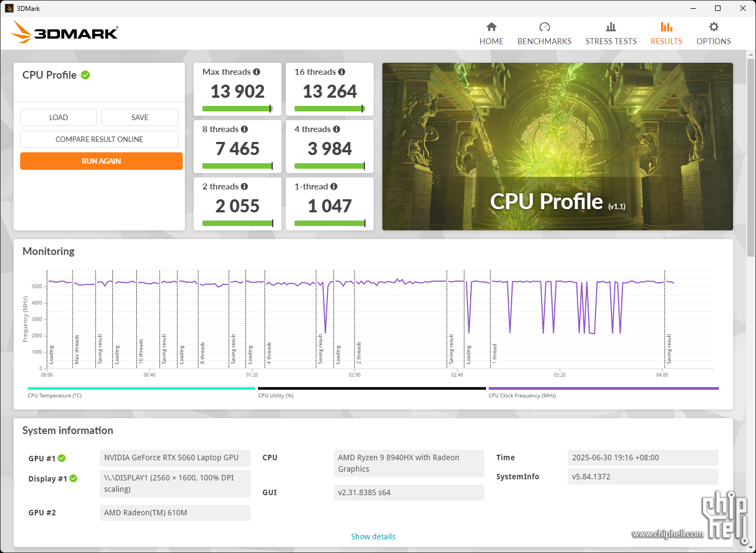Image resolution: width=756 pixels, height=553 pixels.
Task: Open the Options gear icon
Action: [713, 27]
